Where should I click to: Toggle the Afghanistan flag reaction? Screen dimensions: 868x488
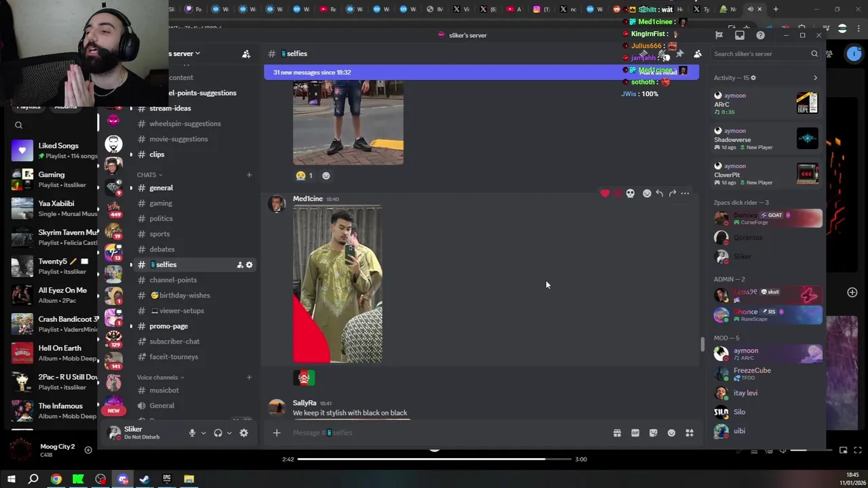[304, 378]
